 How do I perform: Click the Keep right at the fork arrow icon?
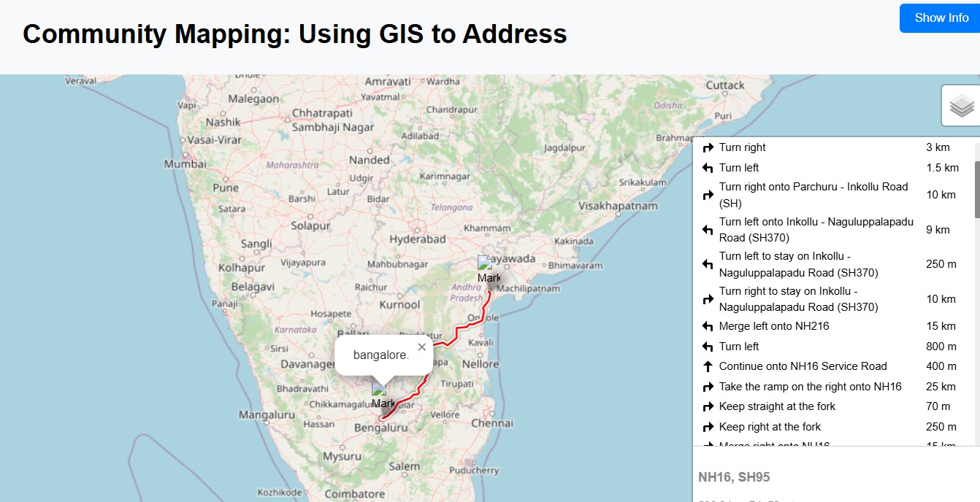point(708,427)
